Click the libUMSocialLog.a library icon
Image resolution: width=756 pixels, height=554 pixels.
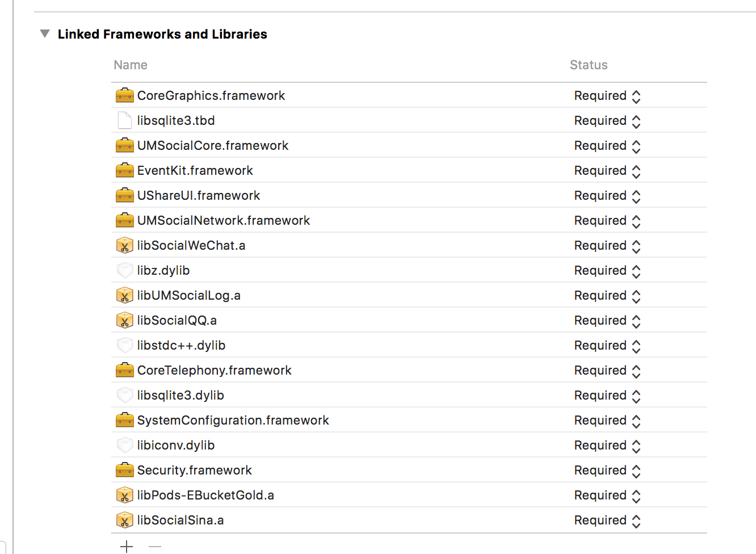point(125,295)
